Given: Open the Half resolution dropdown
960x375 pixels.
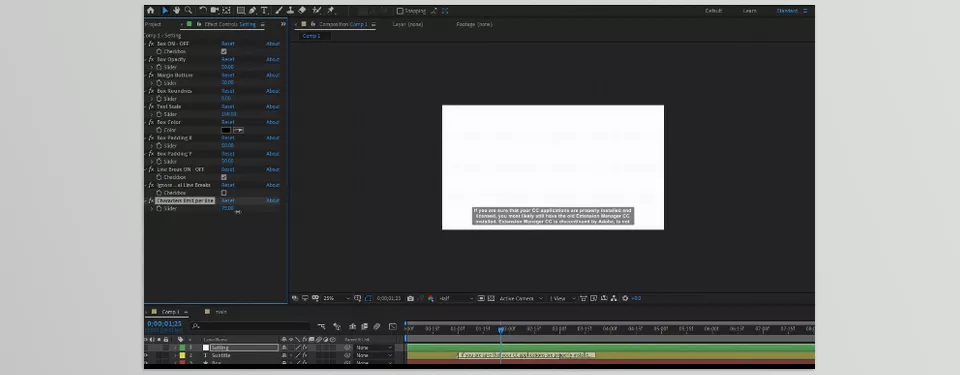Looking at the screenshot, I should [456, 298].
